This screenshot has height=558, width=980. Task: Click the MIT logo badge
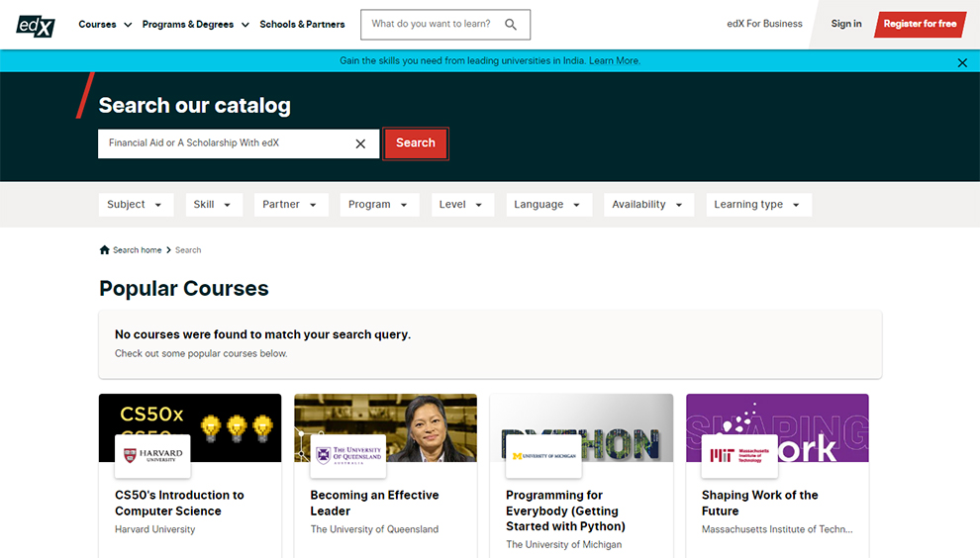pyautogui.click(x=739, y=455)
